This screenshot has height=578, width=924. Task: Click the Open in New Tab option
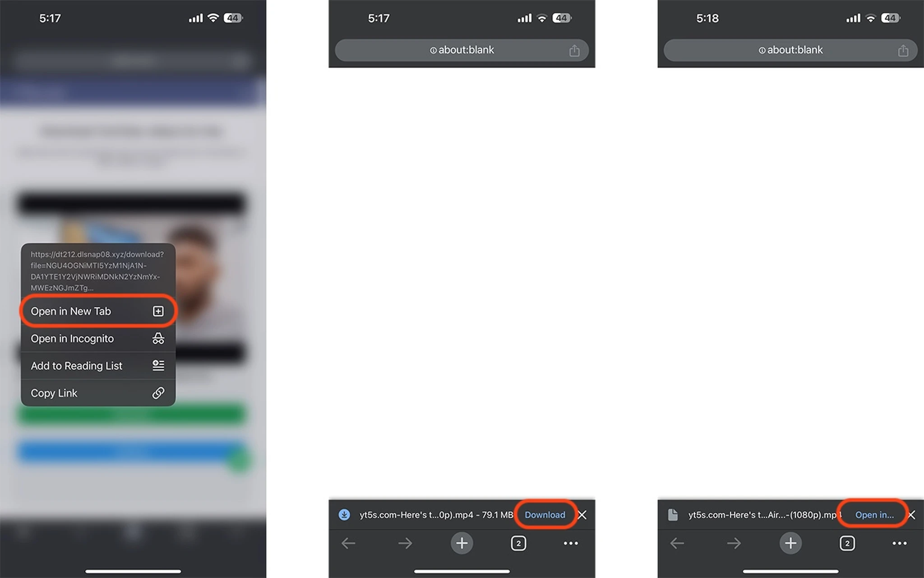click(x=97, y=311)
